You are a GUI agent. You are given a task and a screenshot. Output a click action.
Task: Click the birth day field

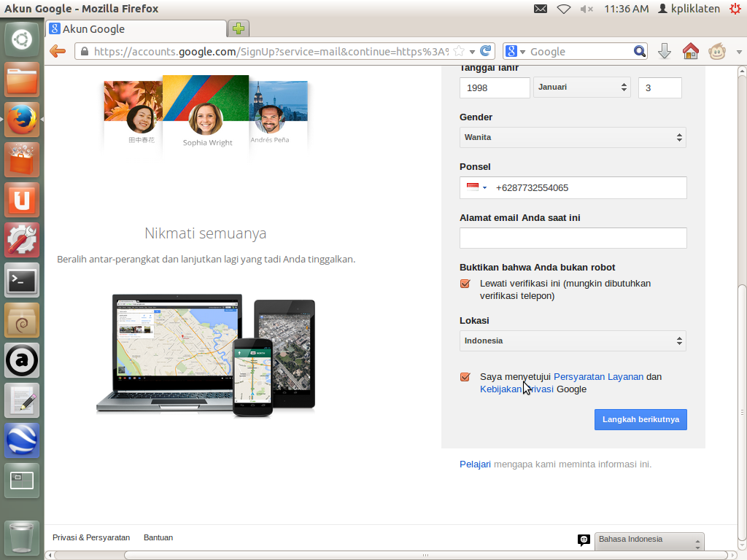coord(659,87)
